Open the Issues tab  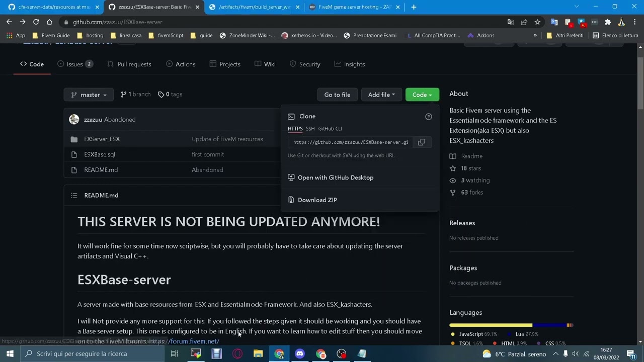75,64
